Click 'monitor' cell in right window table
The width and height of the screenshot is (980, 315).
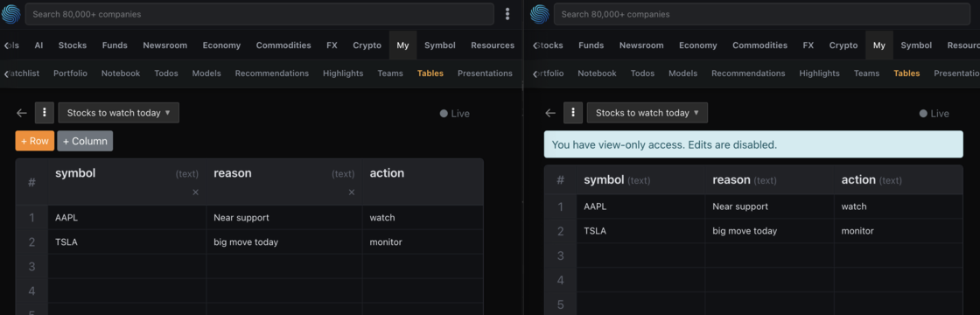[x=898, y=231]
